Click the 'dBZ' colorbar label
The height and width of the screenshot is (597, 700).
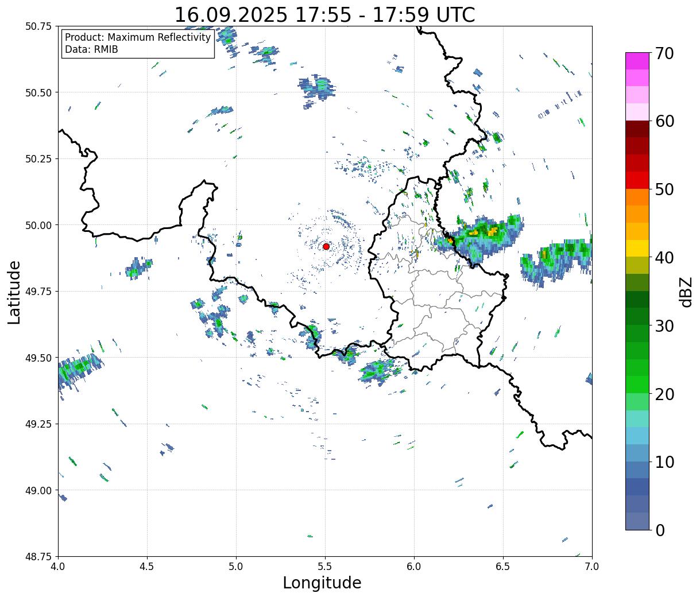[686, 291]
